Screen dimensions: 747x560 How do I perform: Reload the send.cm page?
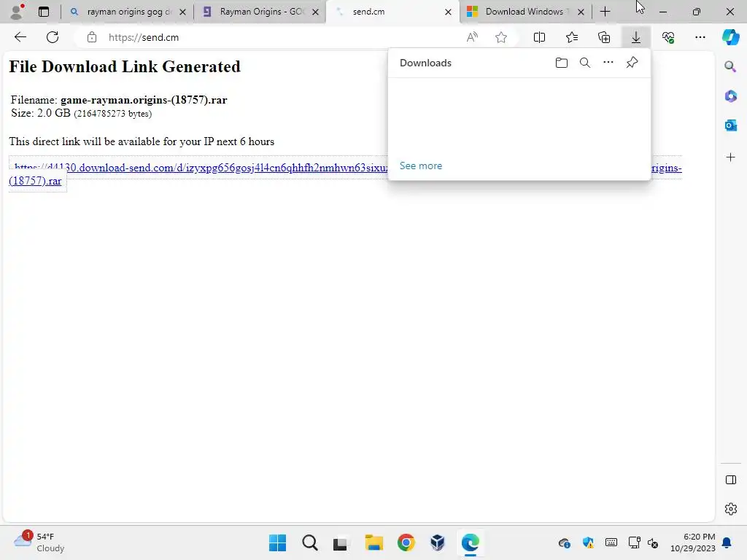click(x=53, y=37)
